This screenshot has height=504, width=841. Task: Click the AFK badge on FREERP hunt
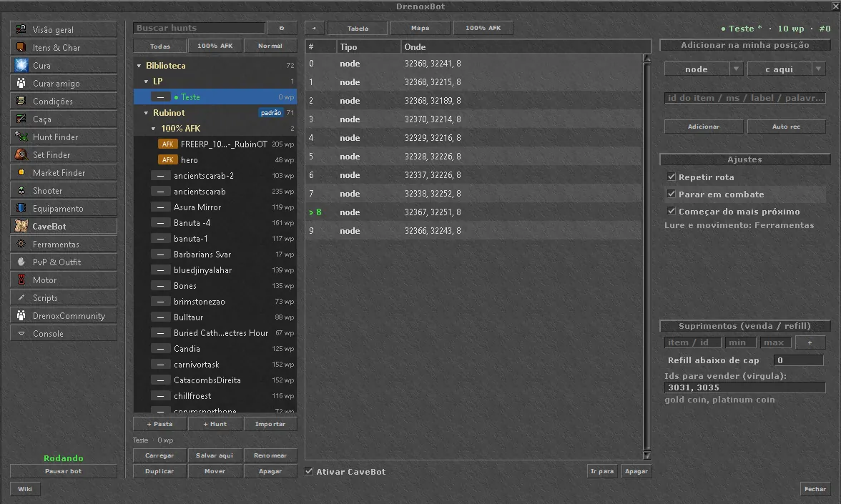pyautogui.click(x=167, y=144)
